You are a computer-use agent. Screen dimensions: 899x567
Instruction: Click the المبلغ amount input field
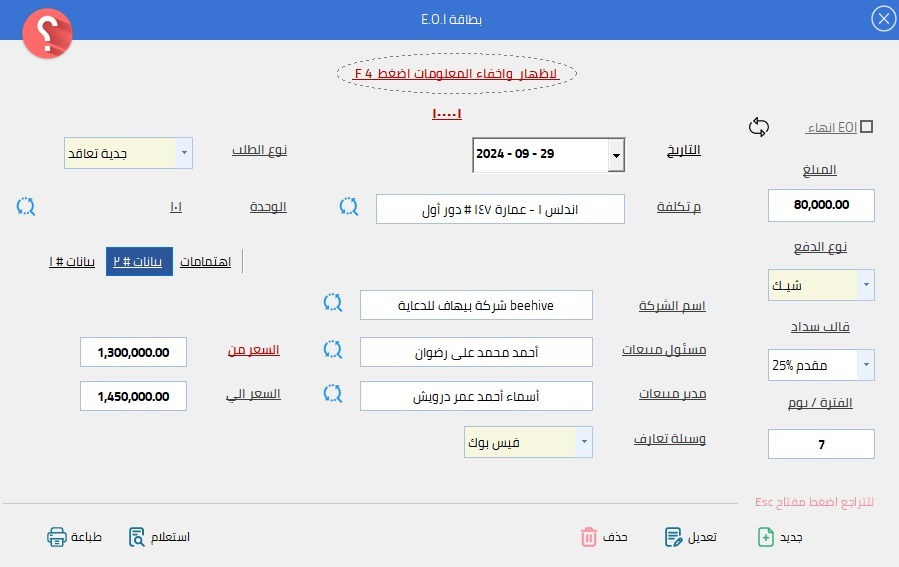coord(821,205)
